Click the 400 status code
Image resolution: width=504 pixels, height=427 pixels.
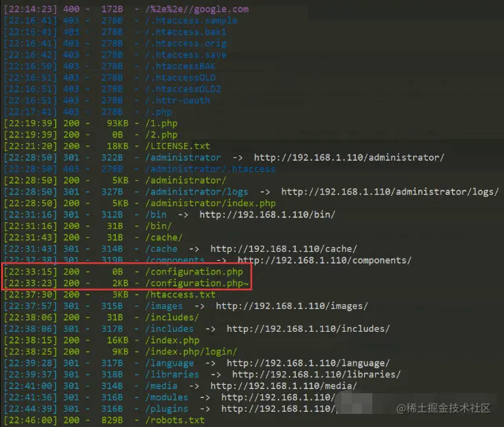pos(71,10)
